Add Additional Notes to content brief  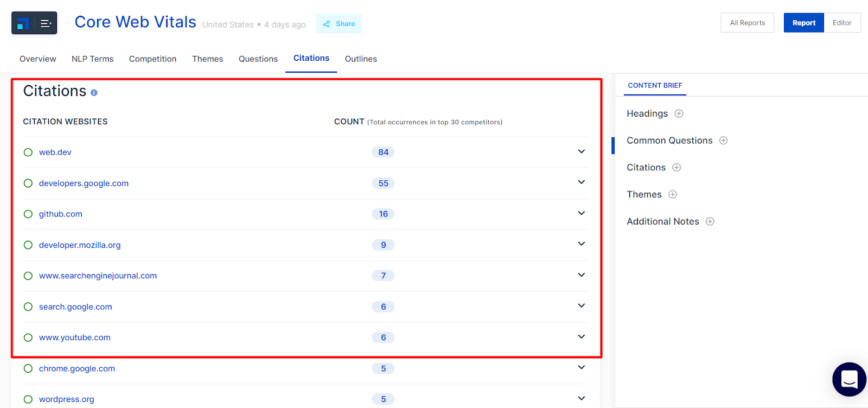click(x=710, y=221)
